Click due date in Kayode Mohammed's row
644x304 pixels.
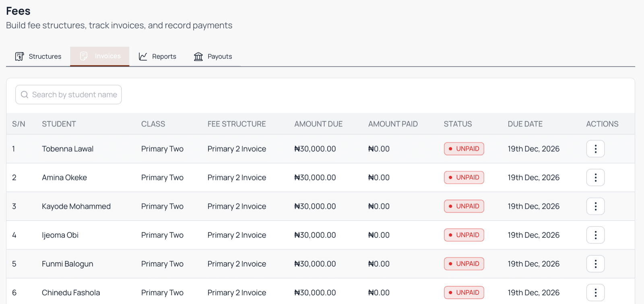(534, 206)
